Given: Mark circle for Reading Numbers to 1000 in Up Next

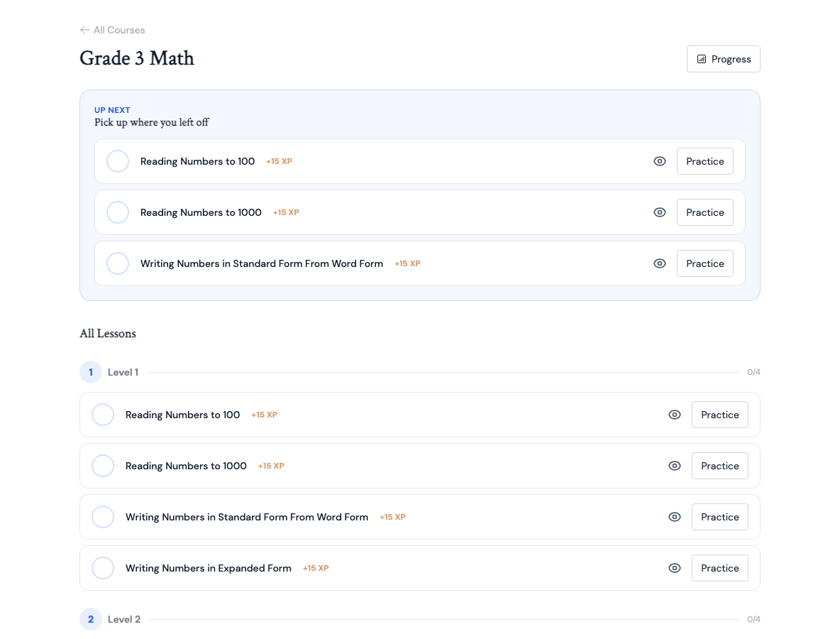Looking at the screenshot, I should (118, 212).
